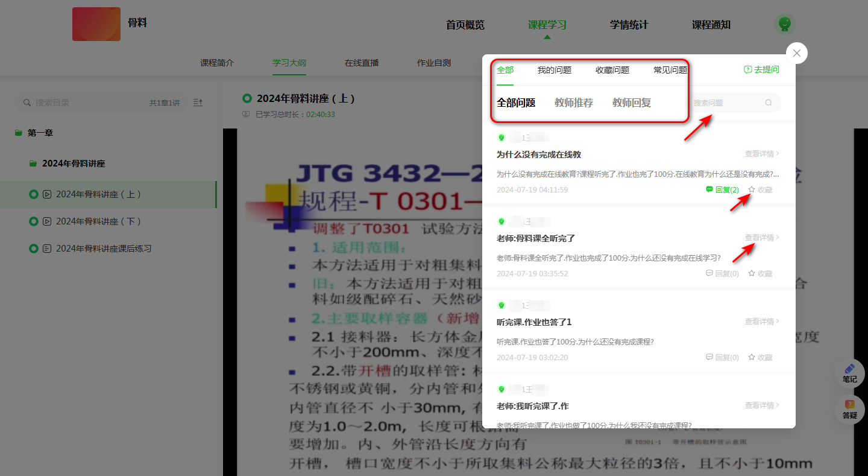The height and width of the screenshot is (476, 868).
Task: Expand 查看详情 for 为什么没有完成在线教 question
Action: pyautogui.click(x=762, y=154)
